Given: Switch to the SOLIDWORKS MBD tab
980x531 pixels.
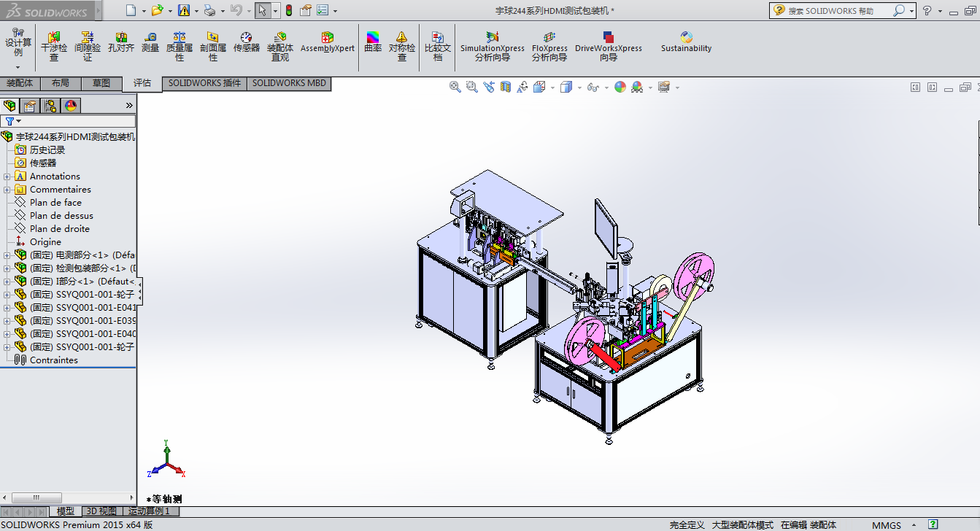Looking at the screenshot, I should coord(289,83).
